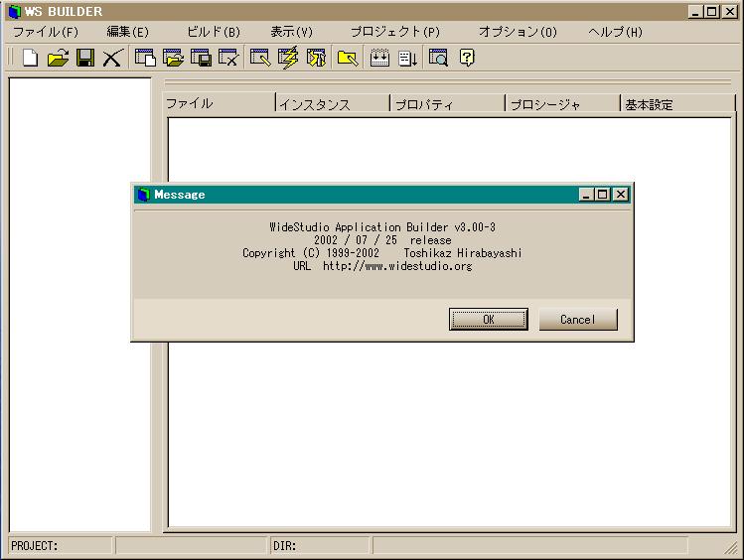Open the ヘルプ(H) menu
This screenshot has width=744, height=560.
[616, 32]
